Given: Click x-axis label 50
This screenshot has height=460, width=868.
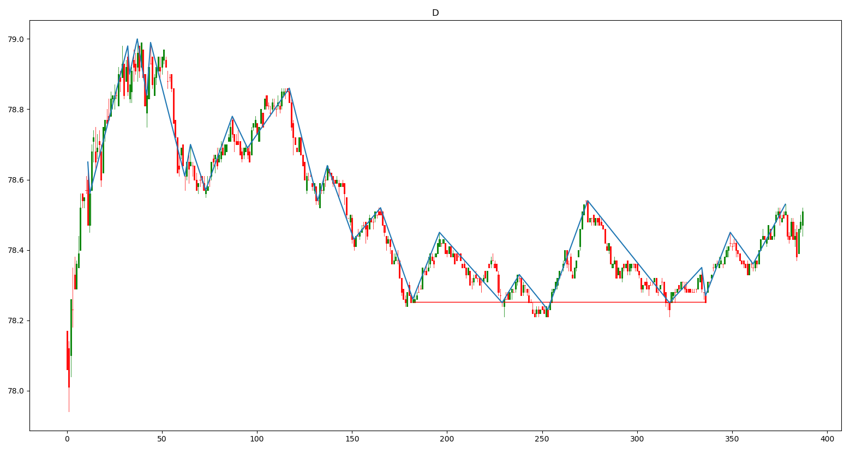Looking at the screenshot, I should (x=162, y=439).
